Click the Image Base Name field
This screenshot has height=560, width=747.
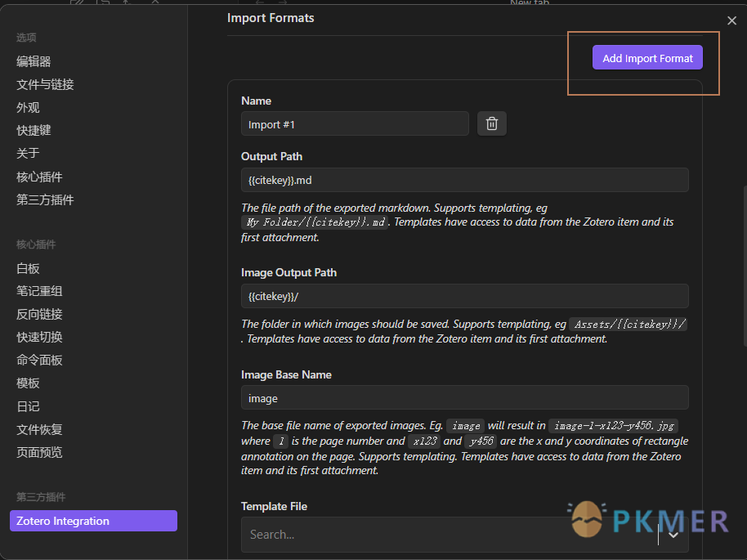click(464, 398)
